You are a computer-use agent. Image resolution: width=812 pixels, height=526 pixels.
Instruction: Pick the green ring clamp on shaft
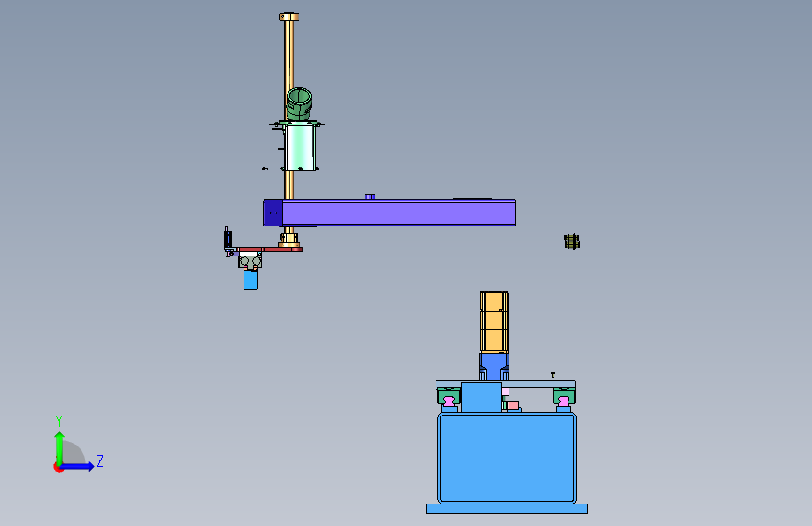(x=300, y=103)
